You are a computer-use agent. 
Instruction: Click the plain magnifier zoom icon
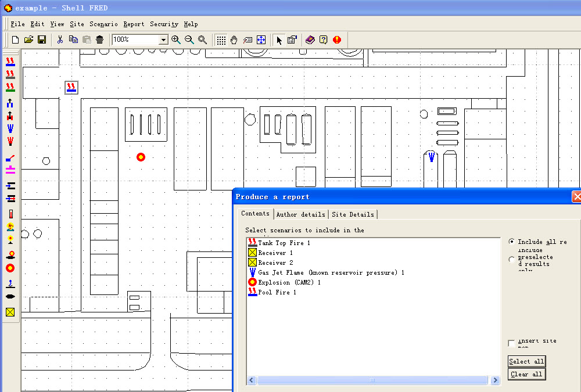[x=202, y=39]
